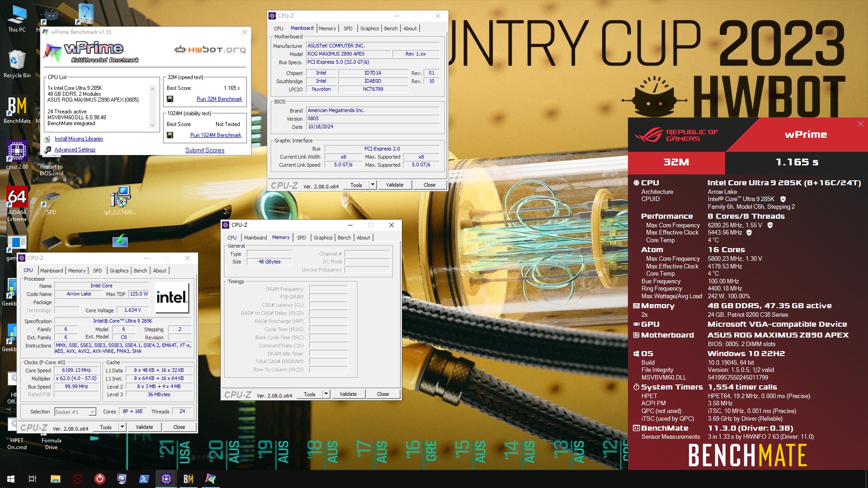
Task: Click the Run 1024M Benchmark link
Action: coord(216,135)
